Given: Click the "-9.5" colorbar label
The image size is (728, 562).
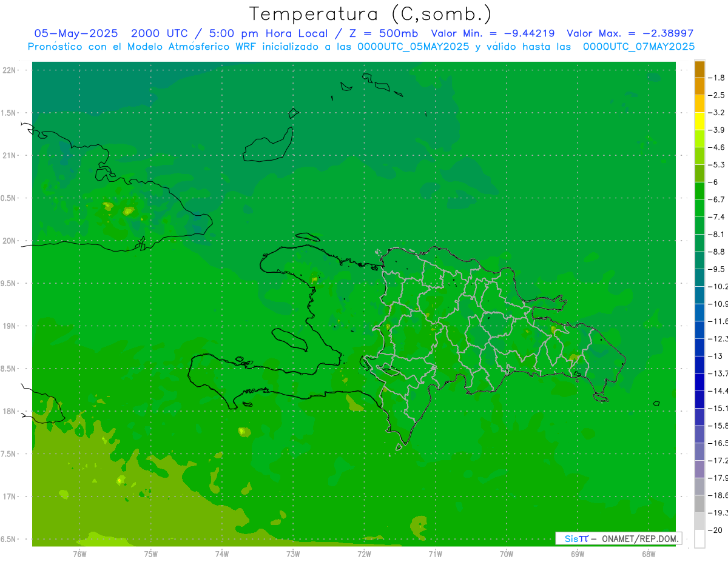Looking at the screenshot, I should coord(717,269).
